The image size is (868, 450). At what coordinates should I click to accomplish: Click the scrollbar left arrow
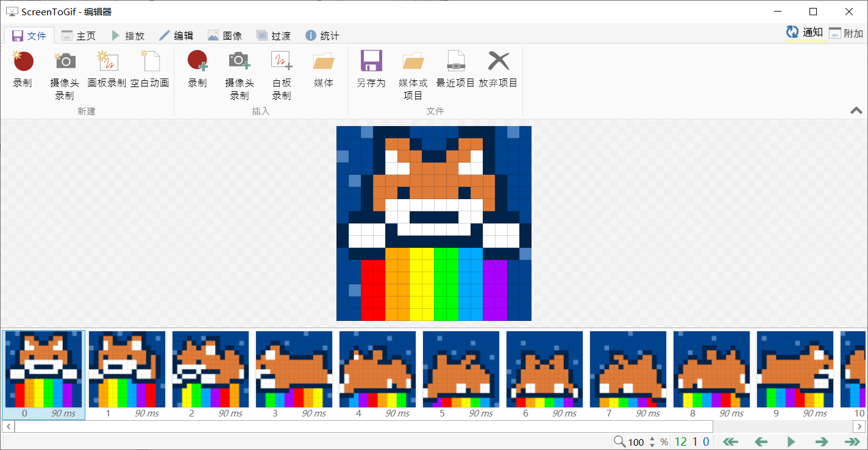coord(9,426)
